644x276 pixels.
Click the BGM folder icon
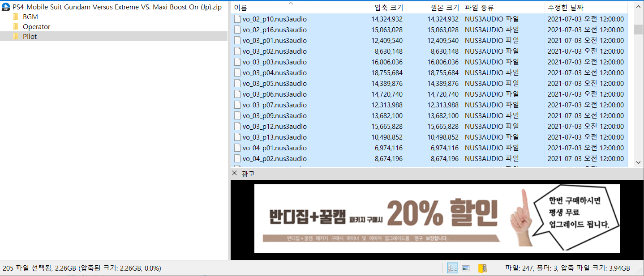pyautogui.click(x=16, y=17)
